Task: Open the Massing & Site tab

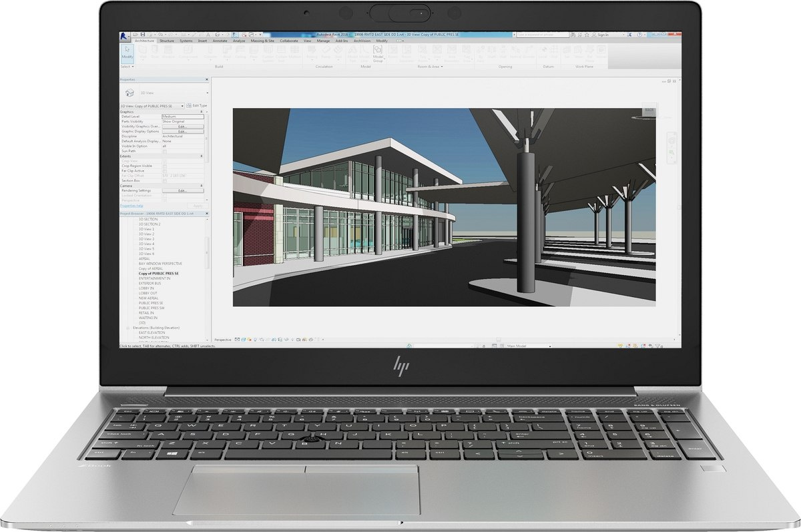Action: (x=261, y=41)
